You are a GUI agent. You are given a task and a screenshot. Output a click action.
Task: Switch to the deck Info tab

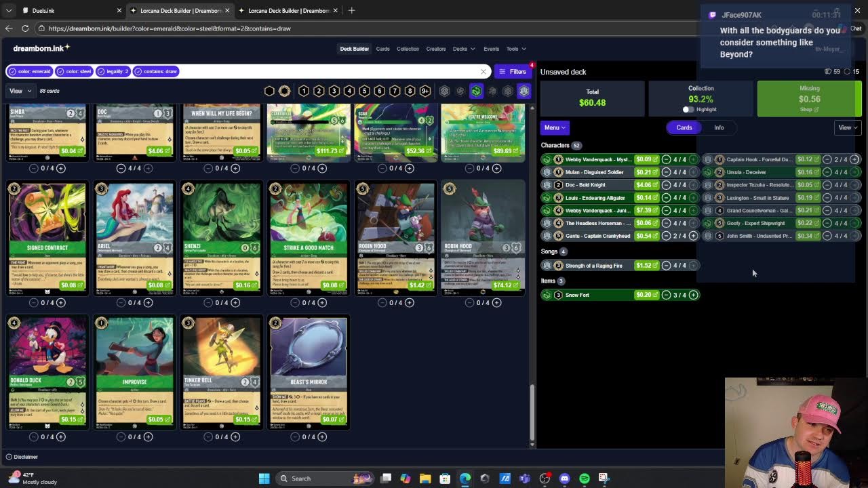coord(719,127)
